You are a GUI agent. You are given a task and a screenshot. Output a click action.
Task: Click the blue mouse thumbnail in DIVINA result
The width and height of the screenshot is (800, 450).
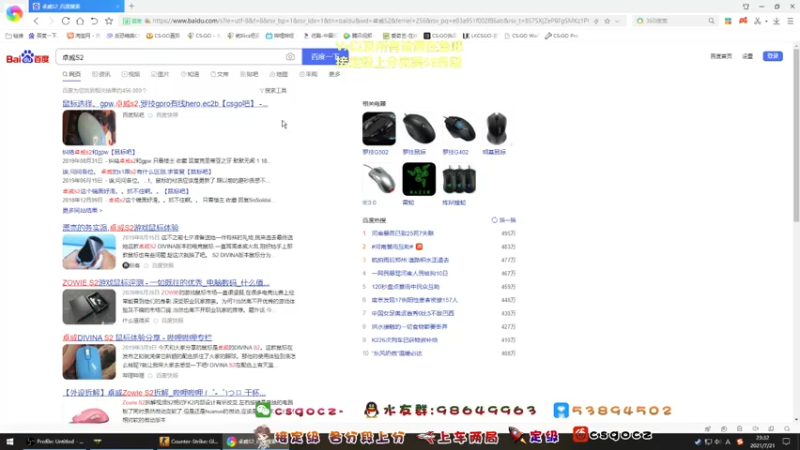(89, 362)
